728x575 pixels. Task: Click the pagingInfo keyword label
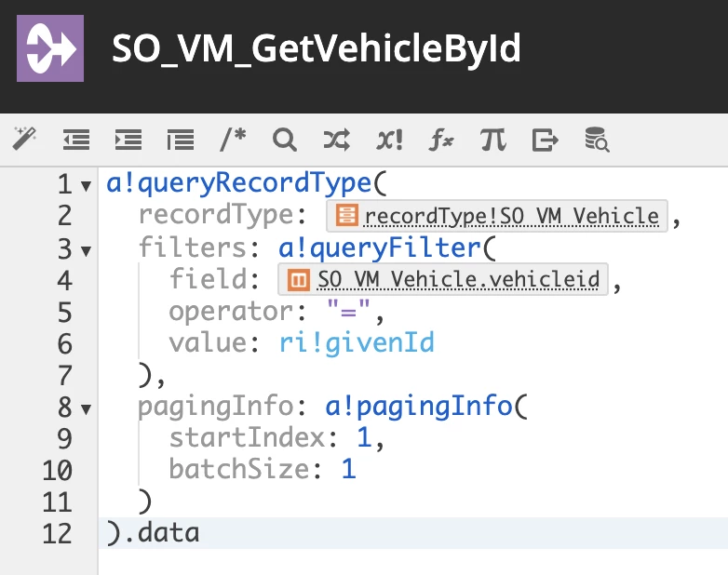tap(215, 407)
